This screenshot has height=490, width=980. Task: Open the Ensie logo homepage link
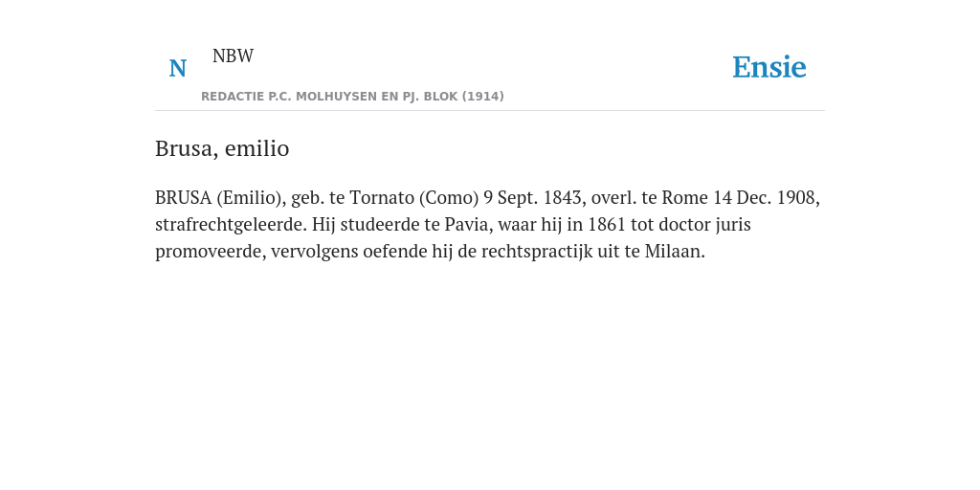click(768, 67)
